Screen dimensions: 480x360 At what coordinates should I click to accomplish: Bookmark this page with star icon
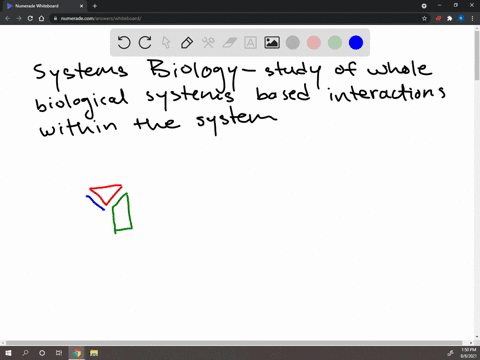click(424, 18)
